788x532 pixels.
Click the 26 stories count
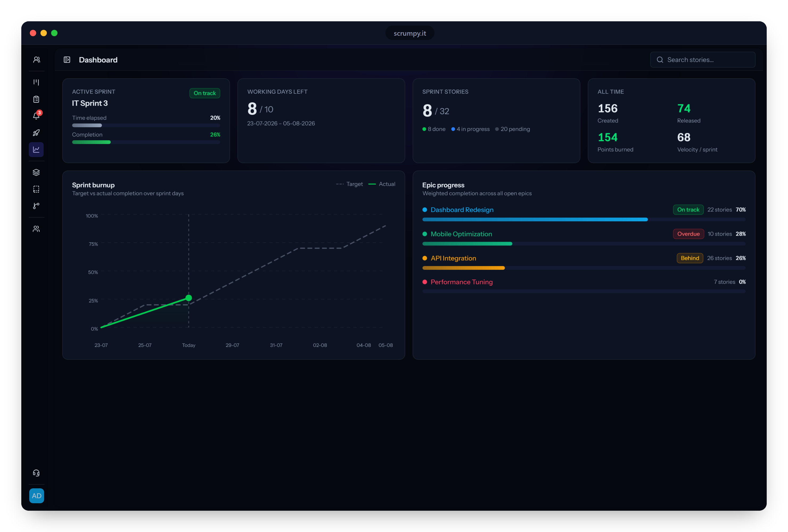pos(719,258)
